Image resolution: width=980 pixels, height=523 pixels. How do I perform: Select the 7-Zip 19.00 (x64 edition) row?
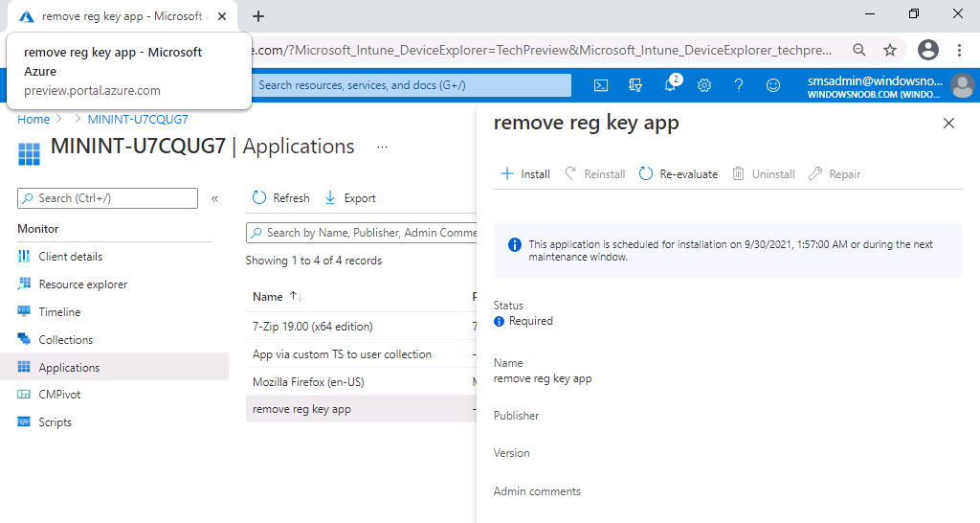pyautogui.click(x=361, y=326)
